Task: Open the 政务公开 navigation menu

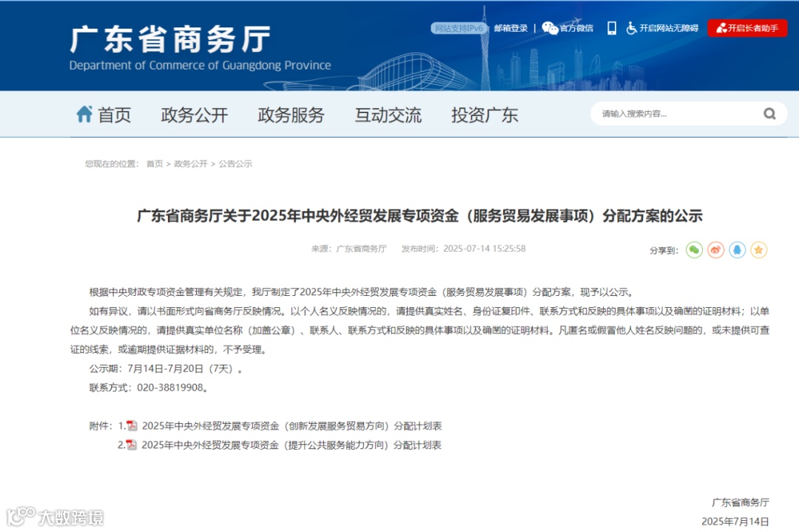Action: click(194, 115)
